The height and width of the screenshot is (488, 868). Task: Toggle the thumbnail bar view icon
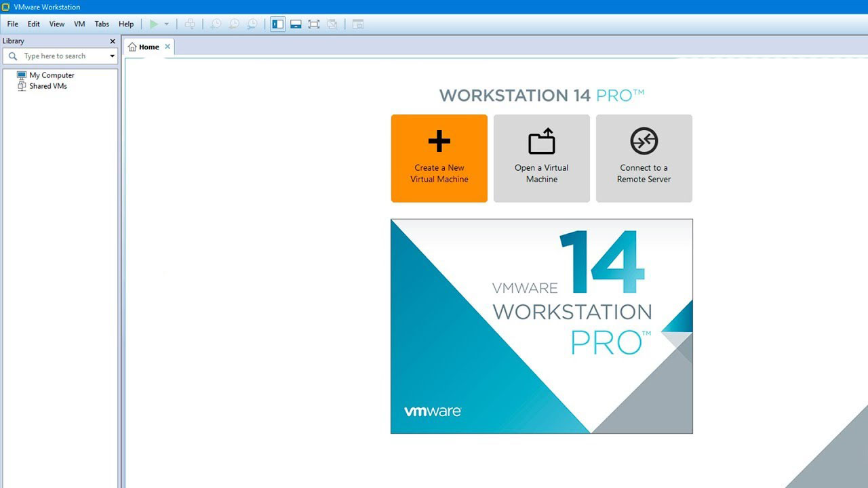click(296, 24)
